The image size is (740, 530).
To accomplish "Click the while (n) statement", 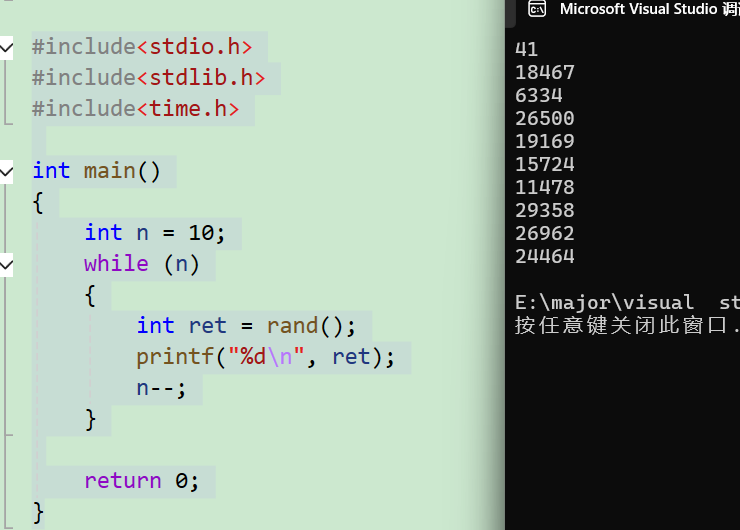I will click(x=142, y=264).
